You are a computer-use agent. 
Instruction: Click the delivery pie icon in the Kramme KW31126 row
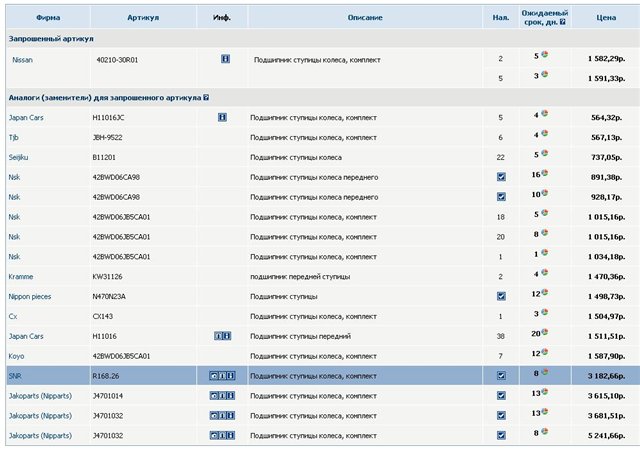coord(544,273)
